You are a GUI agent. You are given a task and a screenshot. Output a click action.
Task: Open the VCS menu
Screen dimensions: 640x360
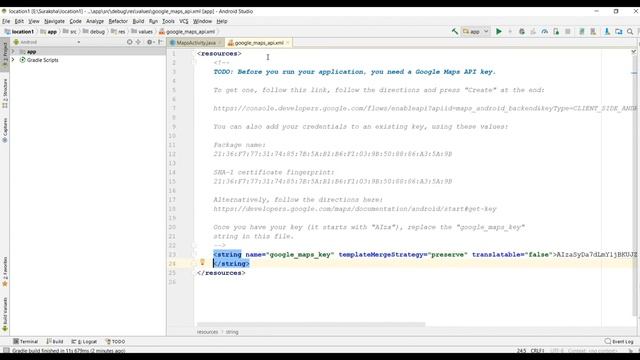pyautogui.click(x=184, y=21)
